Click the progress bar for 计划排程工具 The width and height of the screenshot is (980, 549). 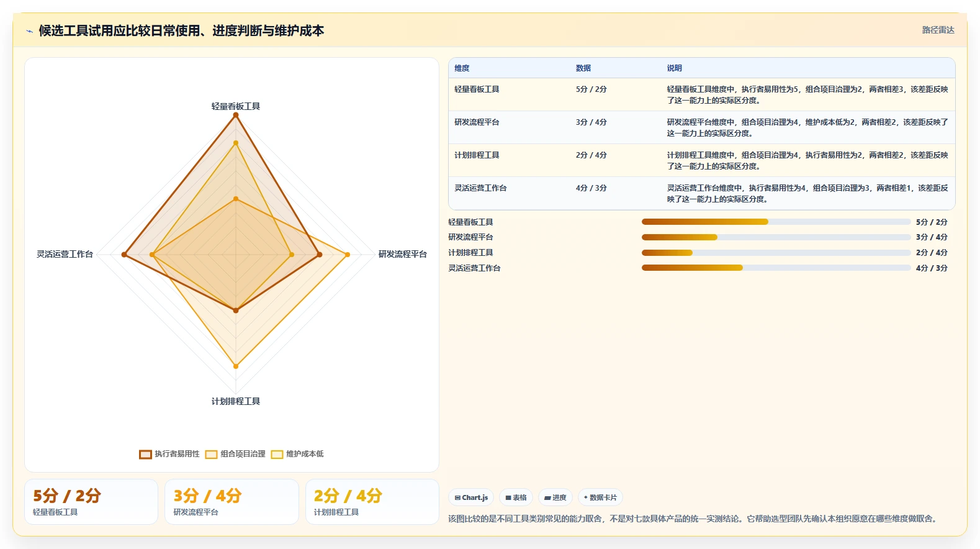(776, 253)
